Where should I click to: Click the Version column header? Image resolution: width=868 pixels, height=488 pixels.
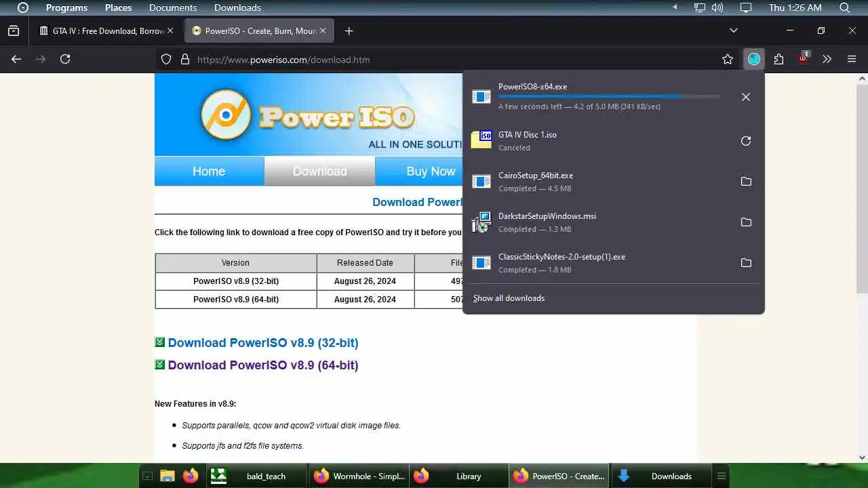(235, 263)
